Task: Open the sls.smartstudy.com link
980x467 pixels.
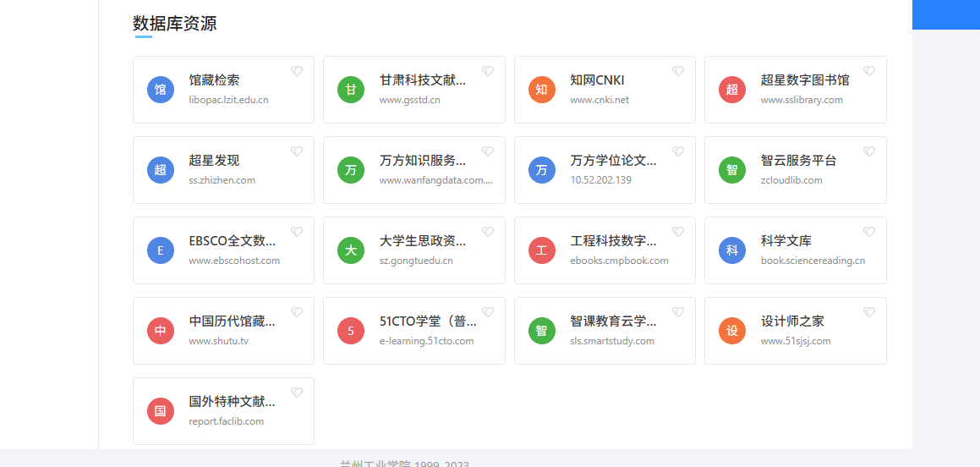Action: 612,341
